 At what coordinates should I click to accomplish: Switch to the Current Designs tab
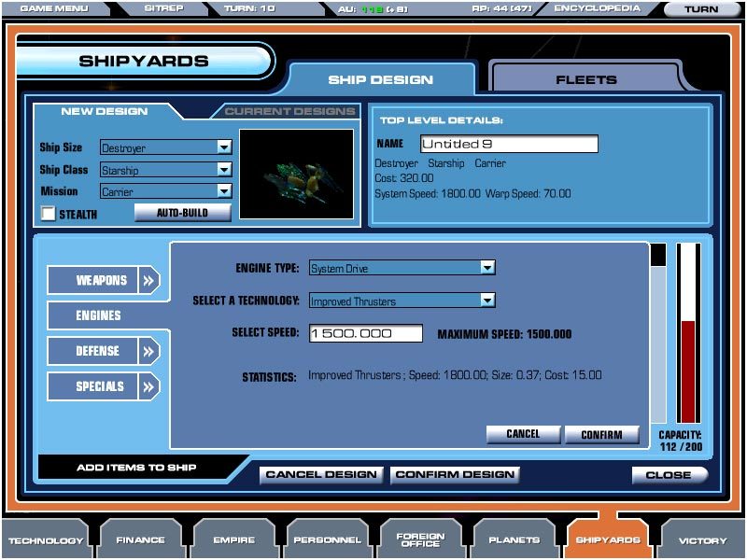click(x=290, y=111)
